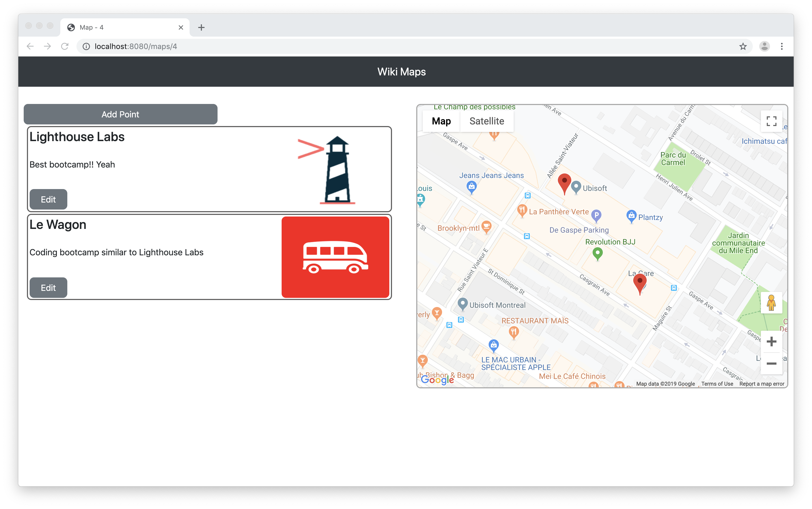The width and height of the screenshot is (812, 509).
Task: Click the Lighthouse Labs heading
Action: coord(77,137)
